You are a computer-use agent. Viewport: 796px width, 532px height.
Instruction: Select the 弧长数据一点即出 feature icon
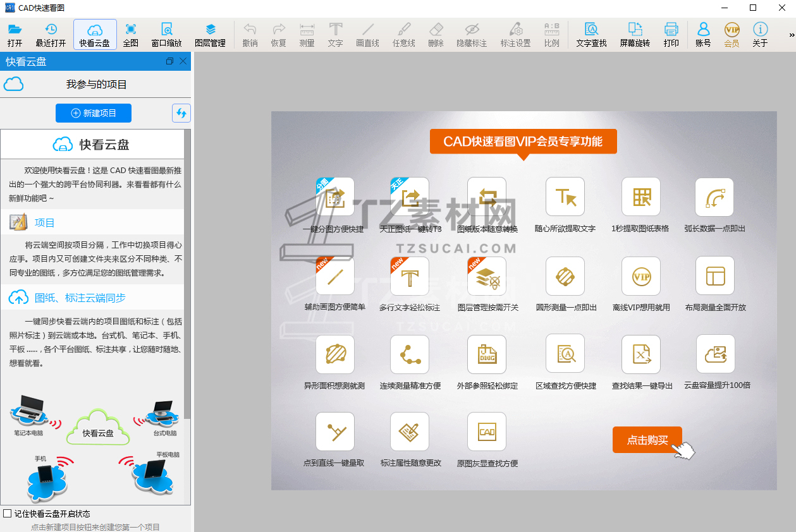(x=715, y=196)
